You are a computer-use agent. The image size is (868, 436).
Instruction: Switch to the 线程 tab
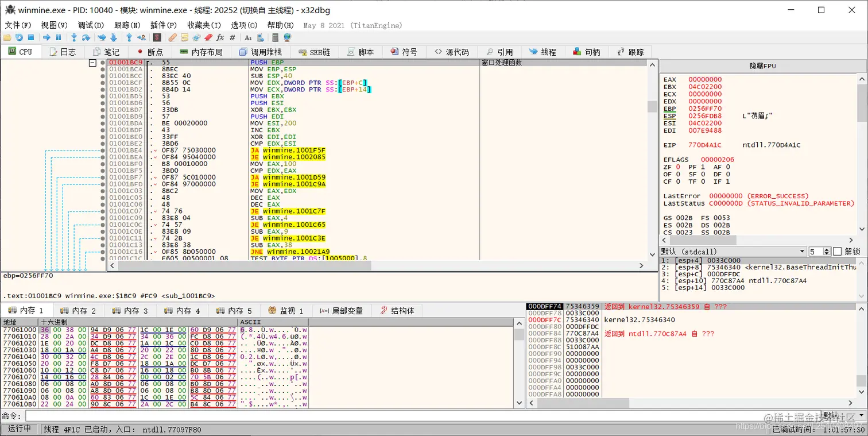542,52
